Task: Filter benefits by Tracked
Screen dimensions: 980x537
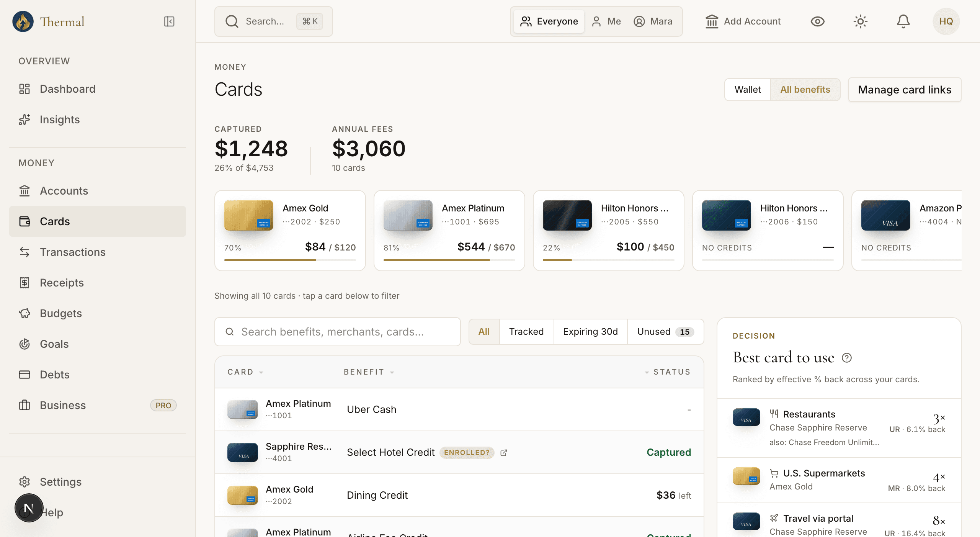Action: coord(526,332)
